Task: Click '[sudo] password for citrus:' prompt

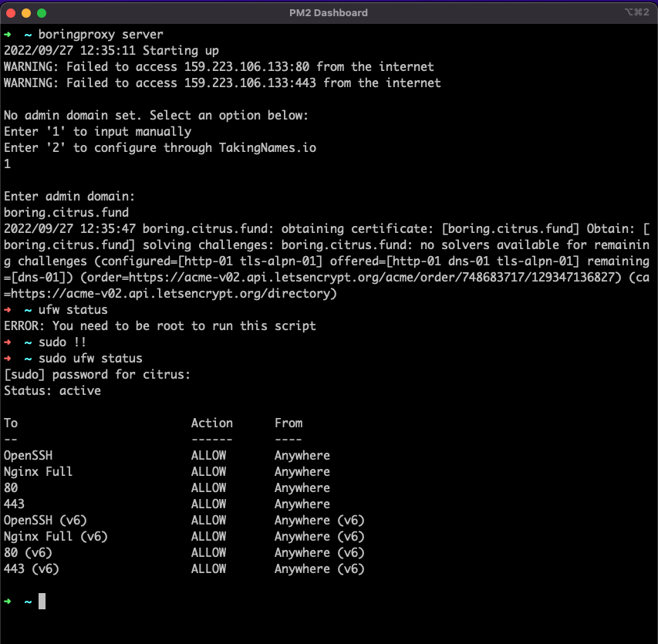Action: 97,375
